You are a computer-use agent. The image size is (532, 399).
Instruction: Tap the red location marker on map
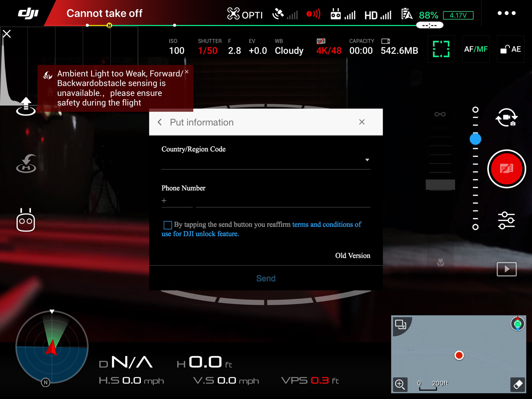coord(459,355)
